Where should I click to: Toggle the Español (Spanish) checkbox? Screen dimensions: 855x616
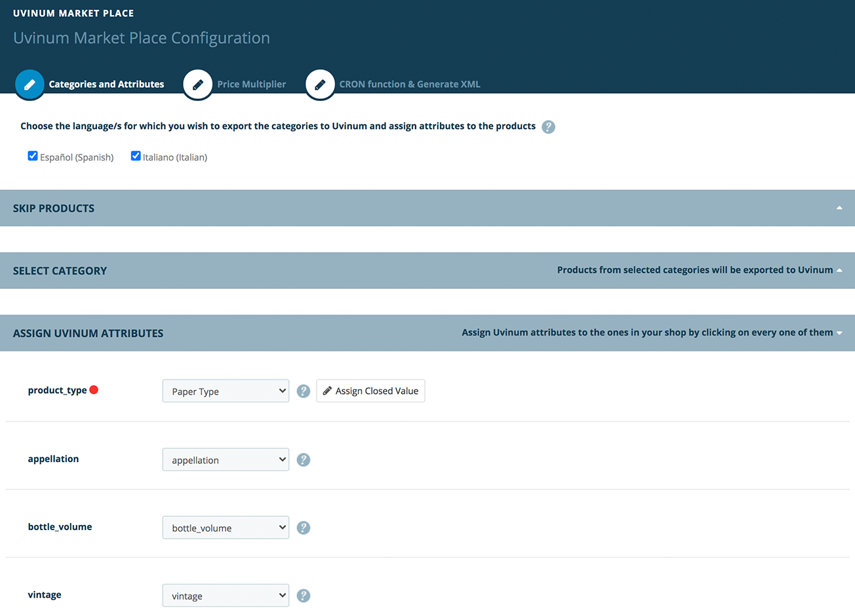[x=32, y=156]
